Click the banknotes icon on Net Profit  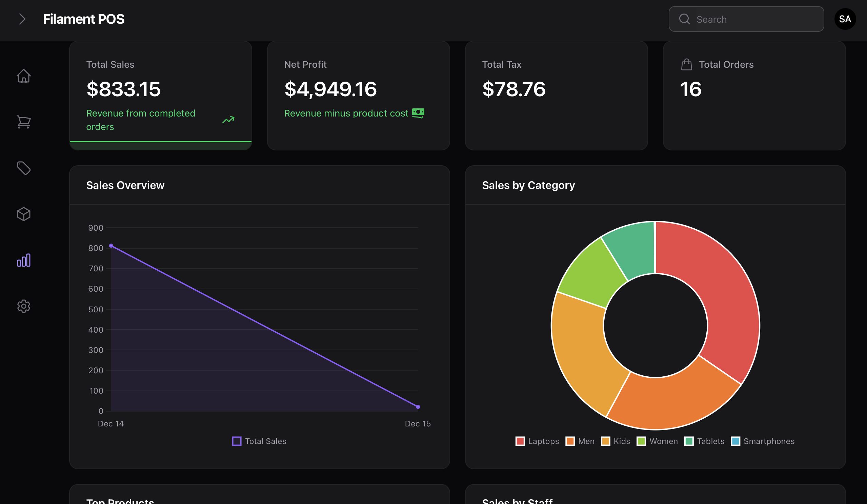418,113
